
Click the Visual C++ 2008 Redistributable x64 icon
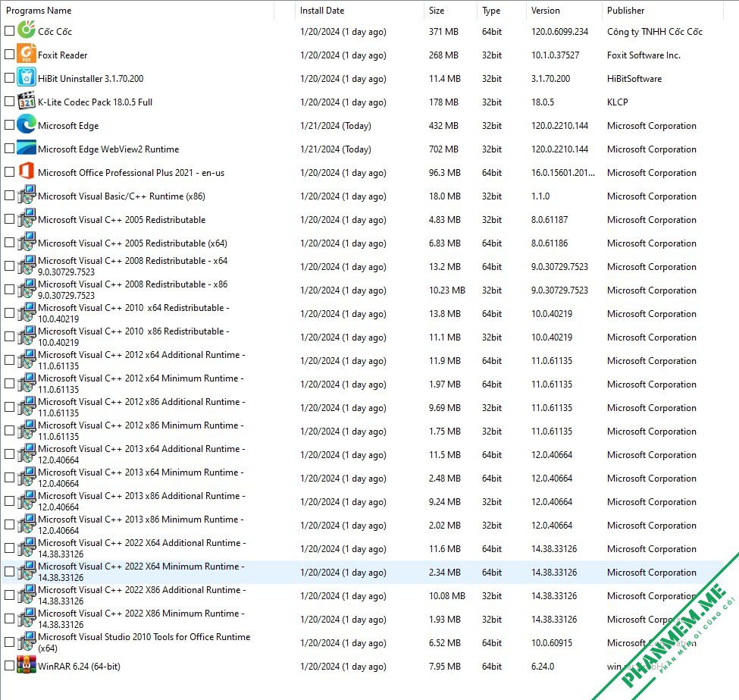[x=27, y=265]
